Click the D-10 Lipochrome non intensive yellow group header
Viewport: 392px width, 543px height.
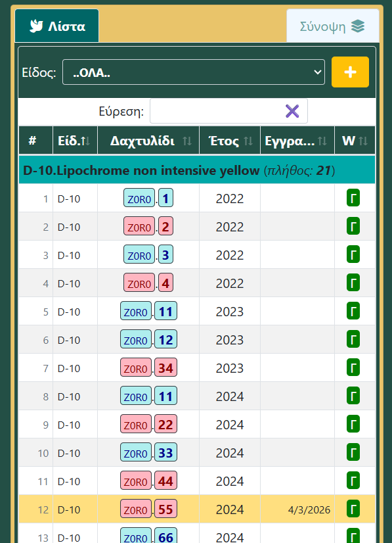click(197, 170)
